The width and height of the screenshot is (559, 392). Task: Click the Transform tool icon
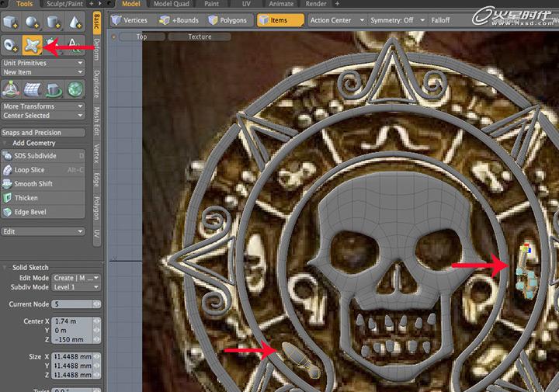pyautogui.click(x=11, y=88)
